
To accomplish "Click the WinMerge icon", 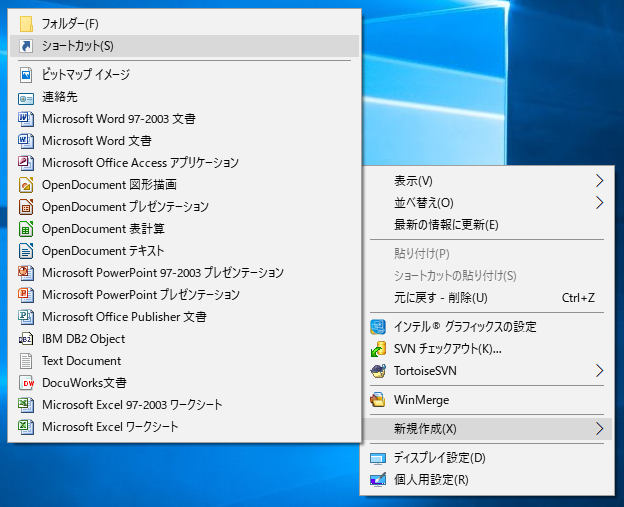I will (378, 400).
